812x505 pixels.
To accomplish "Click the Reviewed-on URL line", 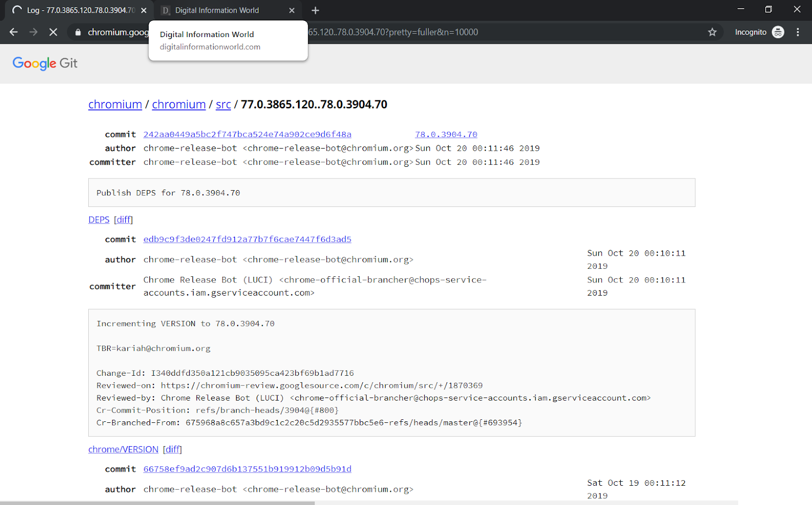I will click(x=290, y=385).
